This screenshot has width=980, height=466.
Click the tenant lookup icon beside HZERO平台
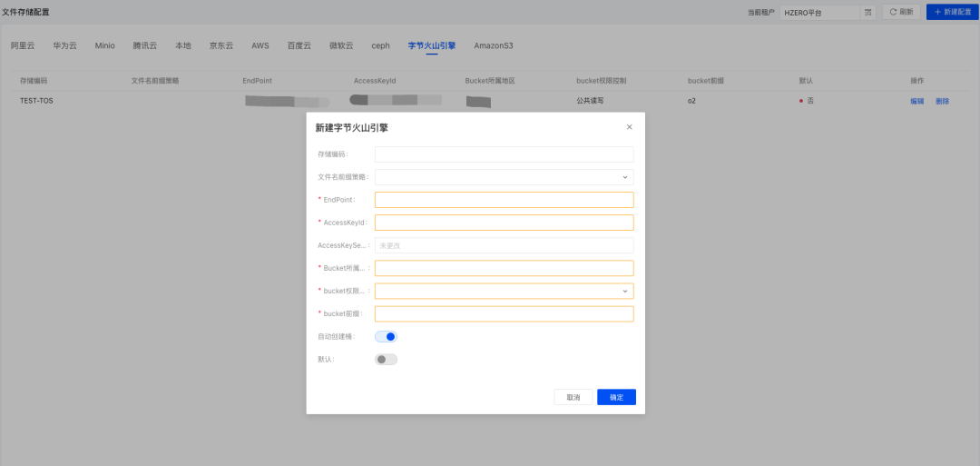(867, 12)
